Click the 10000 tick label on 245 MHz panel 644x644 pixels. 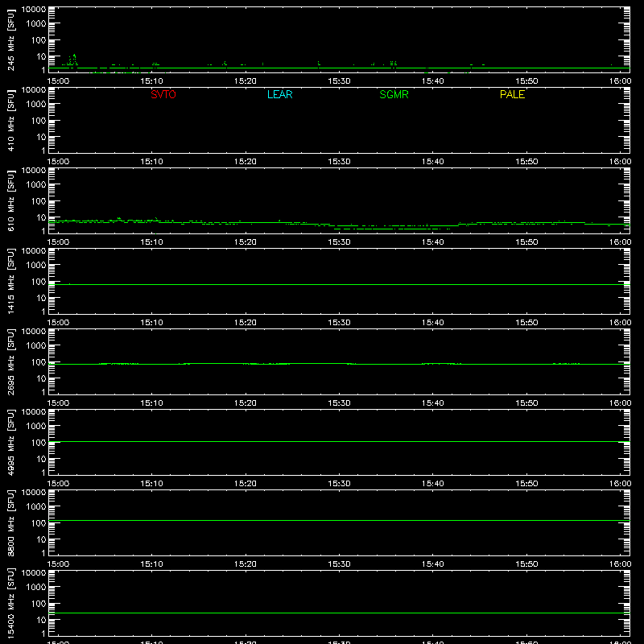34,10
